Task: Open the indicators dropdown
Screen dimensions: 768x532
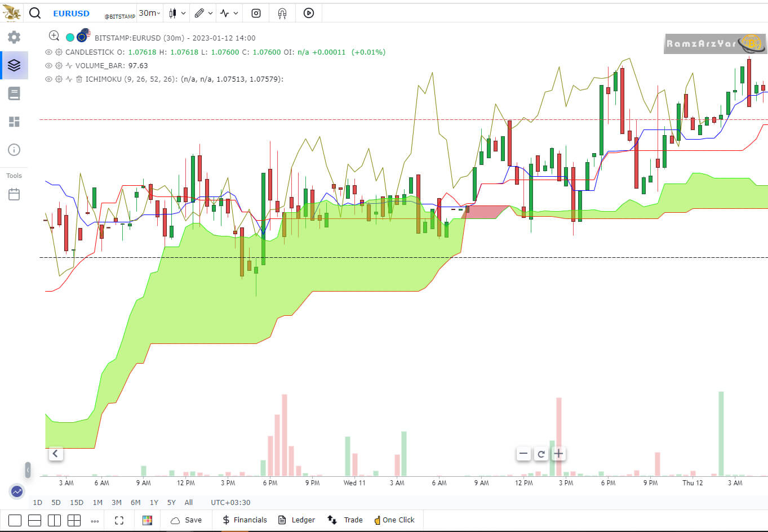Action: tap(229, 13)
